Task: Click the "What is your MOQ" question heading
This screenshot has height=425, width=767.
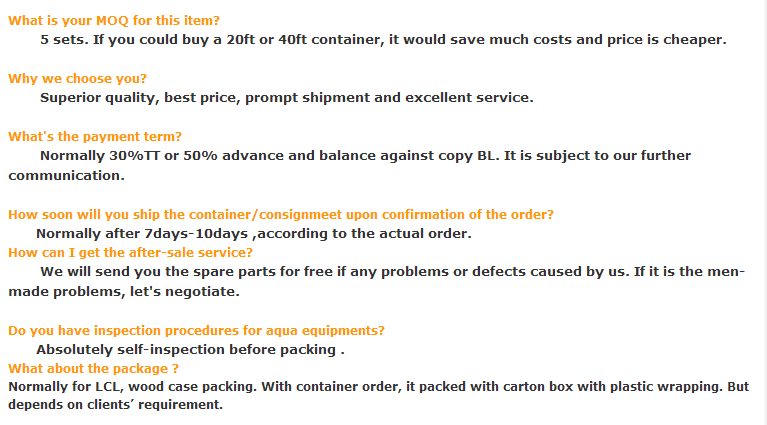Action: tap(114, 20)
